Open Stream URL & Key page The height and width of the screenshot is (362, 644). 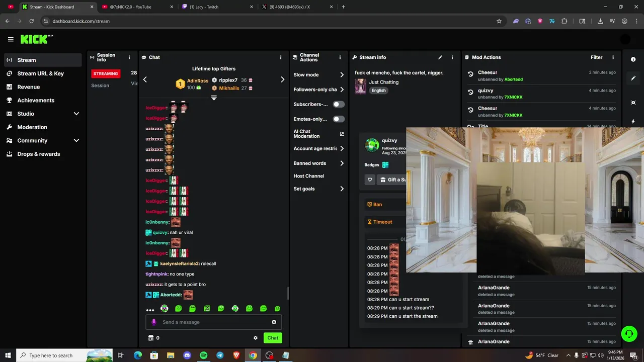[43, 73]
